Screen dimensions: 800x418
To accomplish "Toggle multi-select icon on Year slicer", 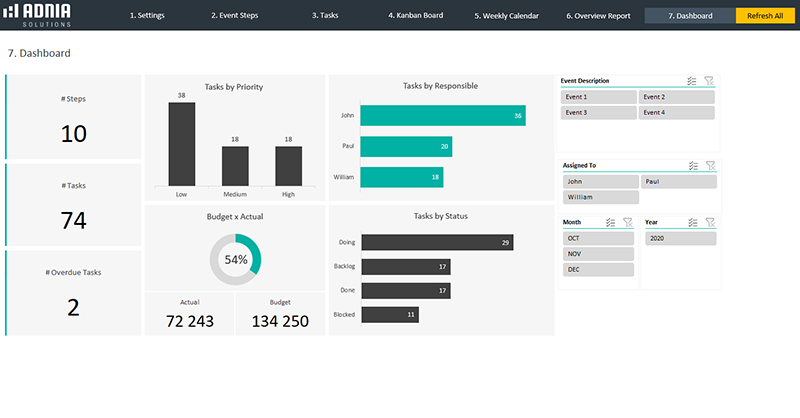I will (x=692, y=222).
